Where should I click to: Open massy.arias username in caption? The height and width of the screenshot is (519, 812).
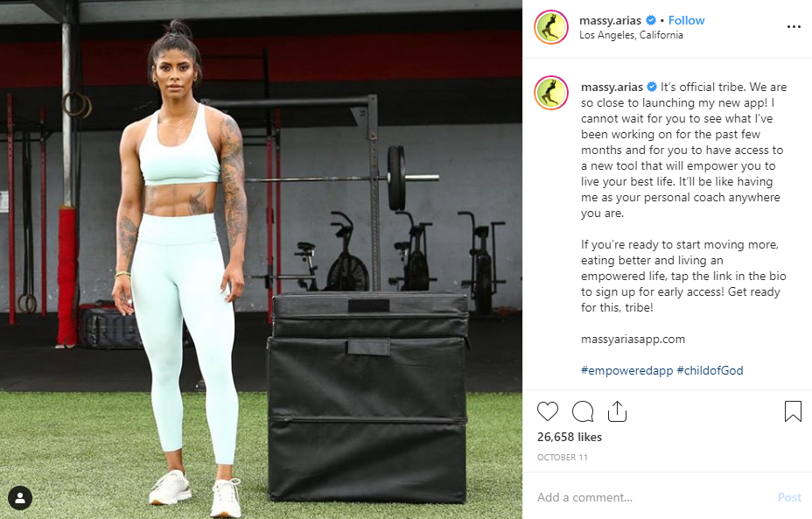click(x=612, y=87)
